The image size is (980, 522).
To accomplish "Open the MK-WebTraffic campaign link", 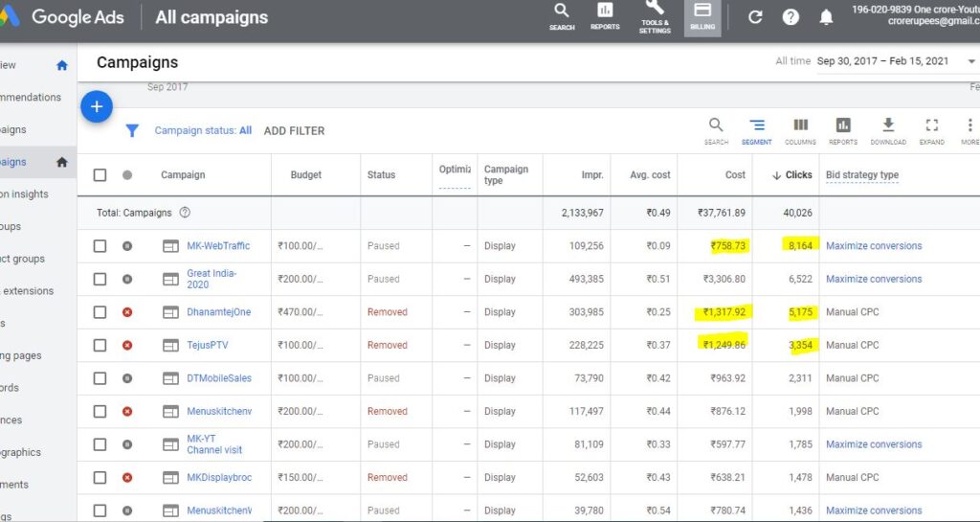I will (x=218, y=246).
